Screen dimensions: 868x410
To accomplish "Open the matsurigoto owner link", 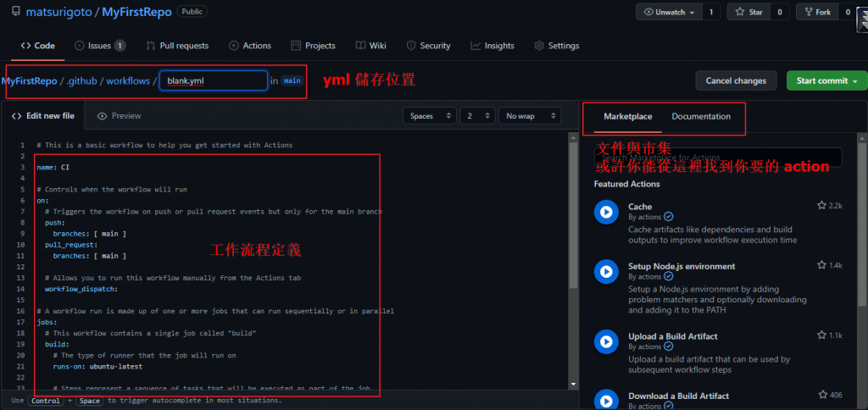I will click(x=59, y=12).
